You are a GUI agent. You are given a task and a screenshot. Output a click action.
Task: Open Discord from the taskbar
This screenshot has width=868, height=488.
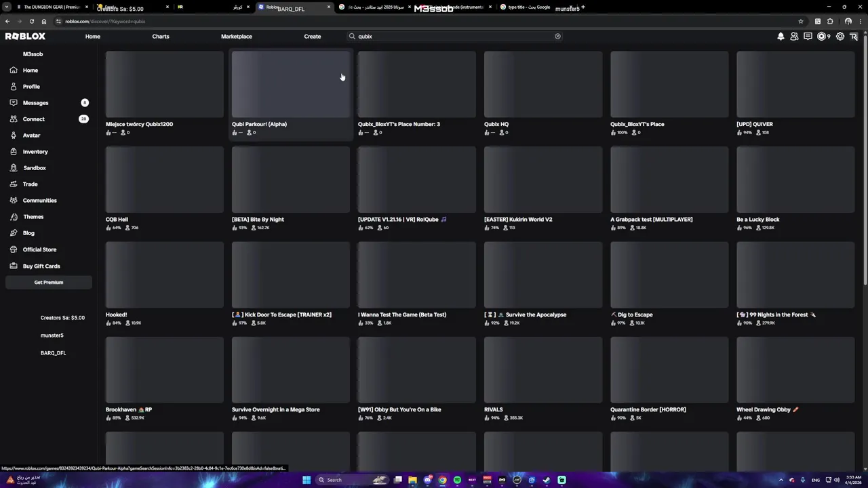coord(428,480)
